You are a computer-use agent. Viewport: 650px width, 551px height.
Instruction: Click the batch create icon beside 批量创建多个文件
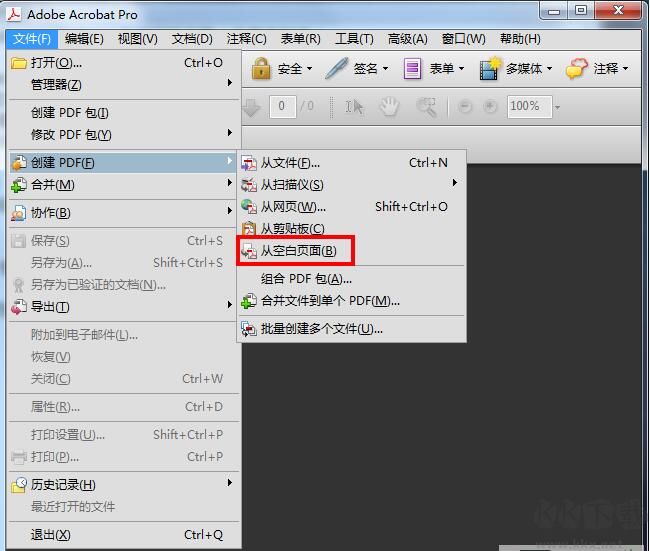(249, 329)
